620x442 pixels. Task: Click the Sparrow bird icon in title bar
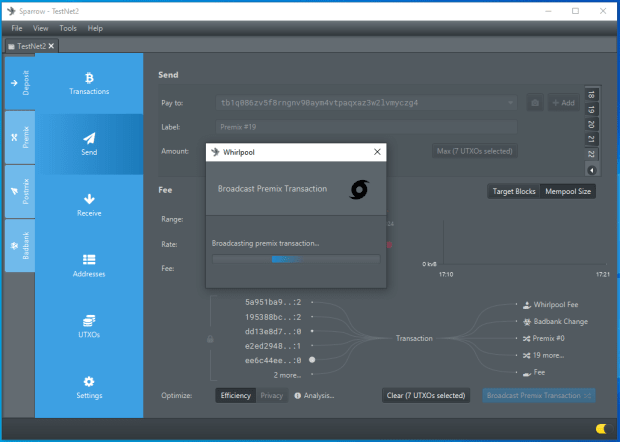click(x=11, y=11)
